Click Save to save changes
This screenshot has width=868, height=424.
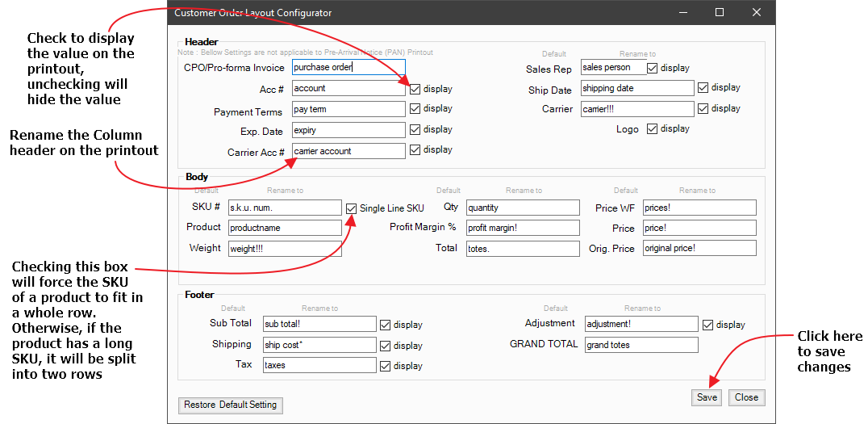point(707,397)
